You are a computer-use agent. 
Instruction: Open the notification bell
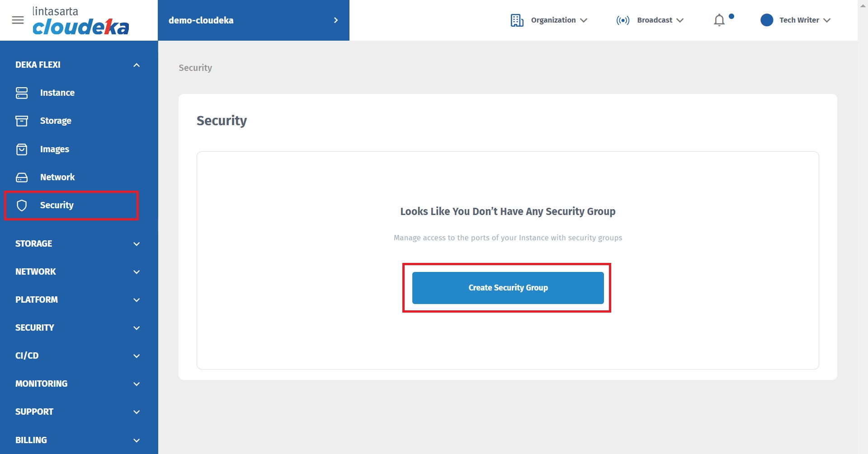tap(719, 20)
